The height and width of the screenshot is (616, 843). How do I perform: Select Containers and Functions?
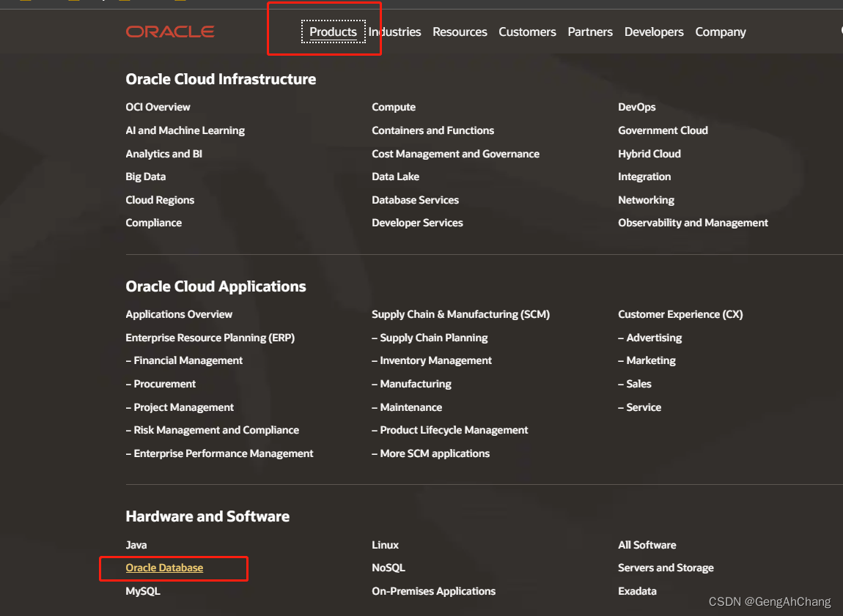[x=432, y=130]
